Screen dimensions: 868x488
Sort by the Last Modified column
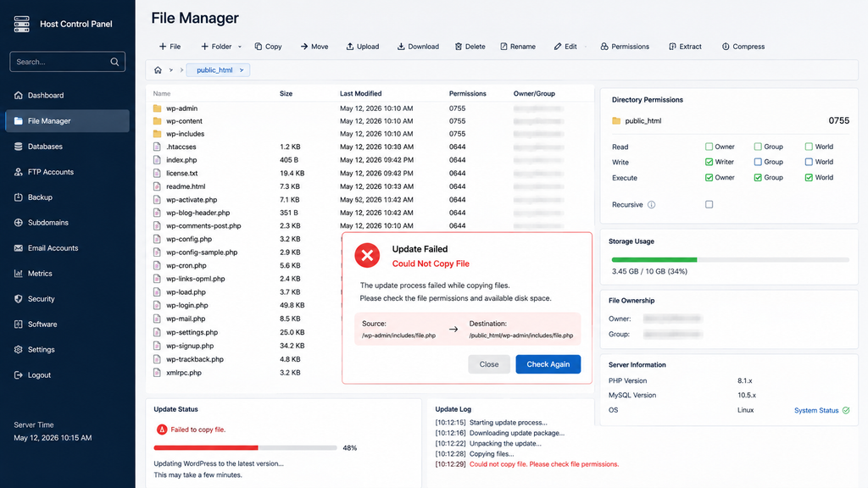[x=360, y=93]
